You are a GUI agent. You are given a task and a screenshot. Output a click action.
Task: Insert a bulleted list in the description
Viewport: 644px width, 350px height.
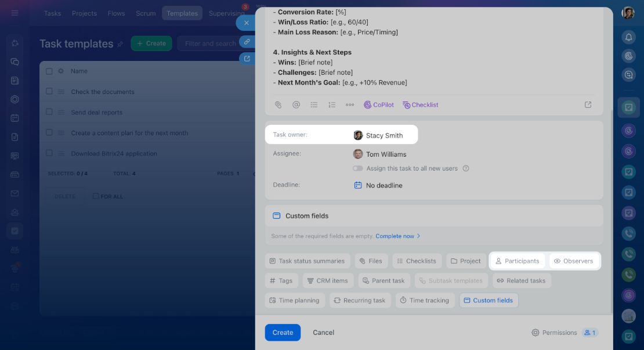click(x=314, y=104)
